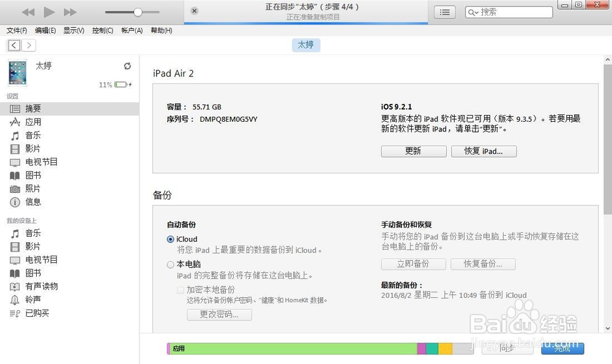Click the green 应用 storage segment
Image resolution: width=612 pixels, height=364 pixels.
[293, 348]
